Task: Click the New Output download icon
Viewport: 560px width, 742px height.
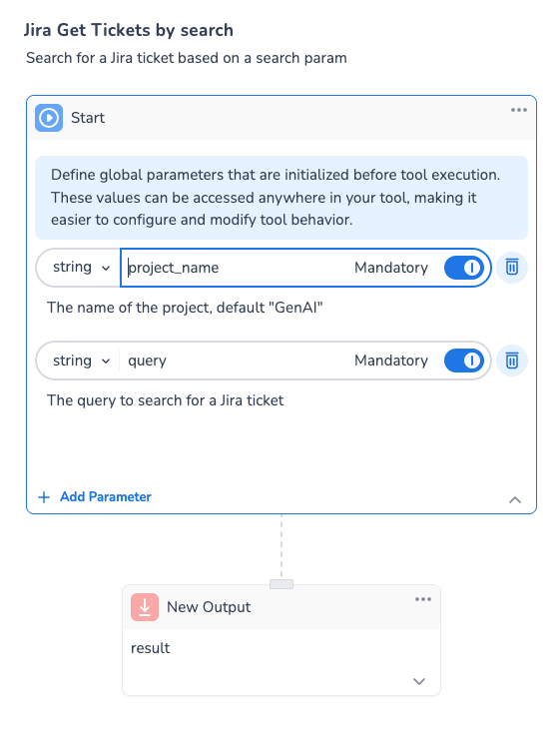Action: click(145, 607)
